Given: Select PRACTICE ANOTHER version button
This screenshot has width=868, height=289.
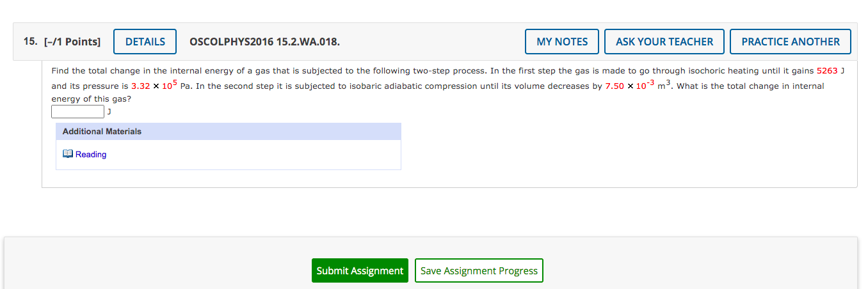Looking at the screenshot, I should [791, 42].
